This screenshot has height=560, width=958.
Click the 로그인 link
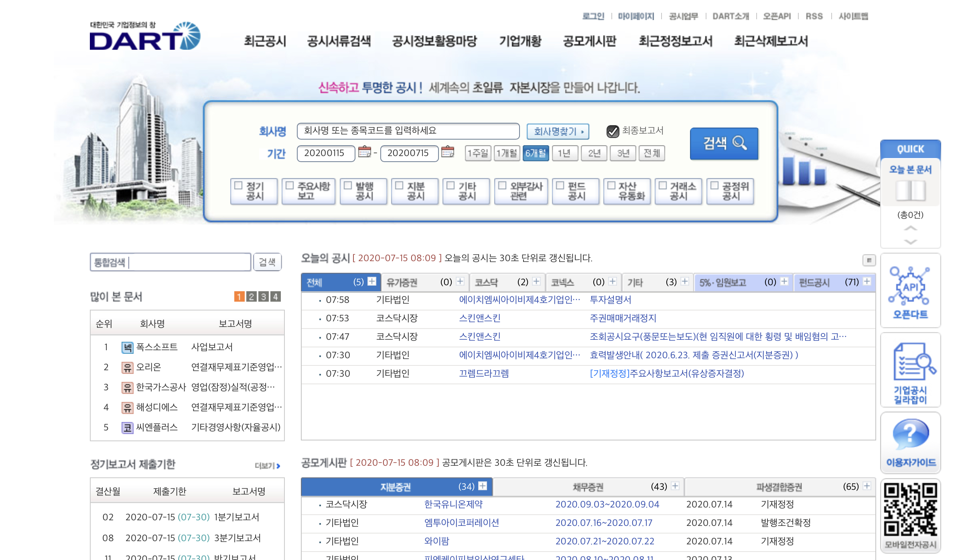pyautogui.click(x=593, y=16)
